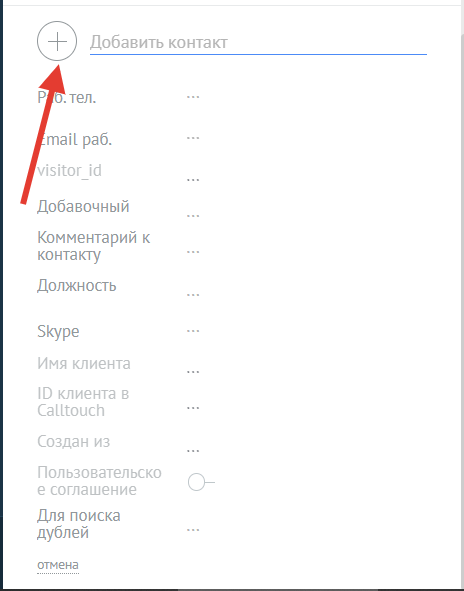Click the dots value beside visitor_id
The width and height of the screenshot is (464, 591).
click(x=193, y=180)
